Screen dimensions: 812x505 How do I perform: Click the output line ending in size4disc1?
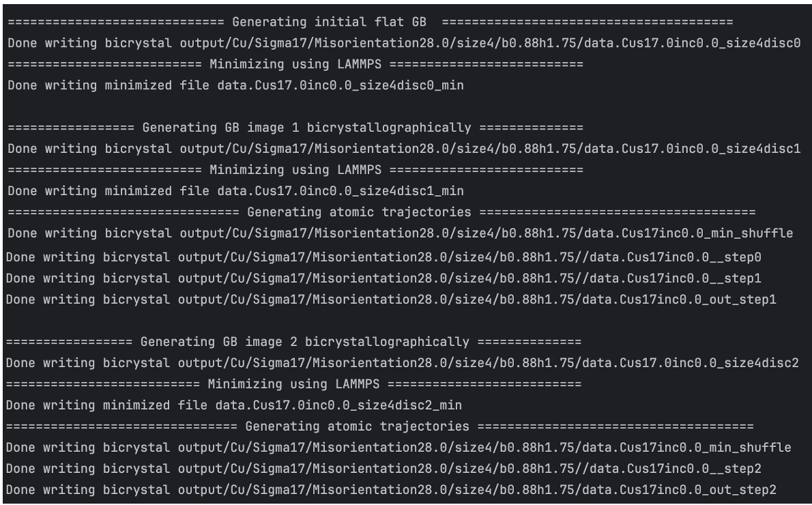(403, 149)
